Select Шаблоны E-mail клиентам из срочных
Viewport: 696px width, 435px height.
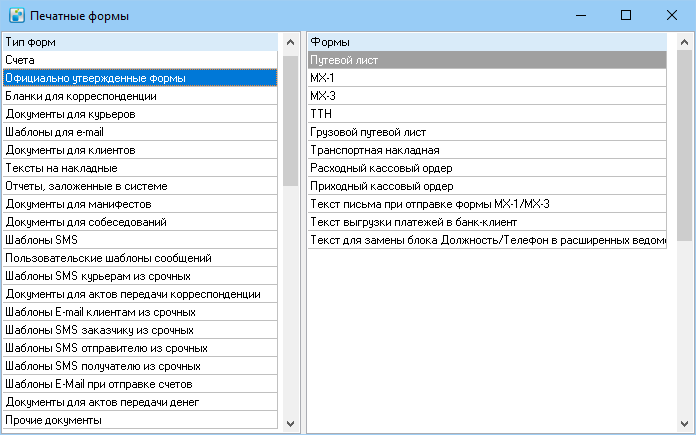(x=140, y=312)
